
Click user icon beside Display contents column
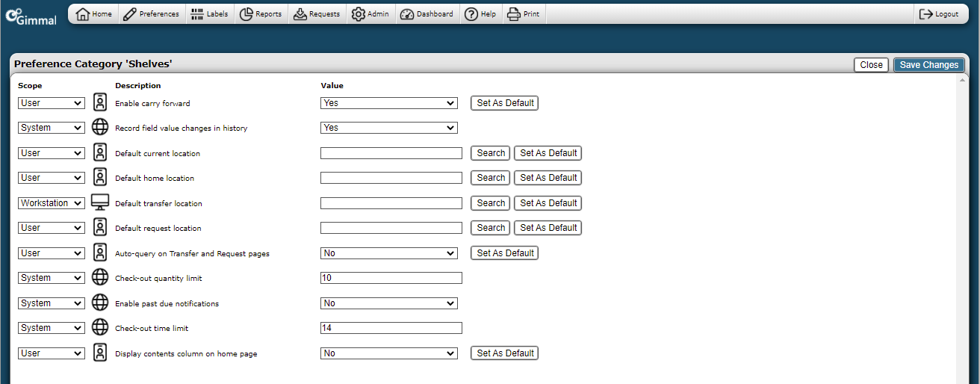click(100, 353)
